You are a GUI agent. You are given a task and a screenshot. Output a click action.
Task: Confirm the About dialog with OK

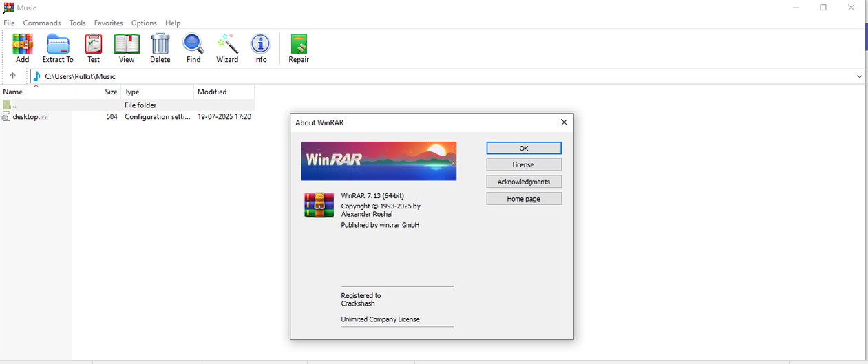524,148
